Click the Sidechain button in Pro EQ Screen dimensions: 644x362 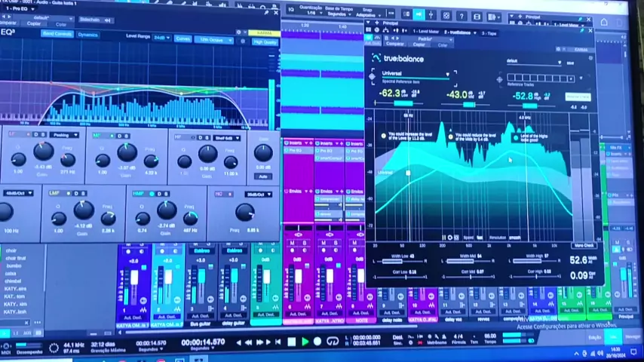click(x=94, y=20)
